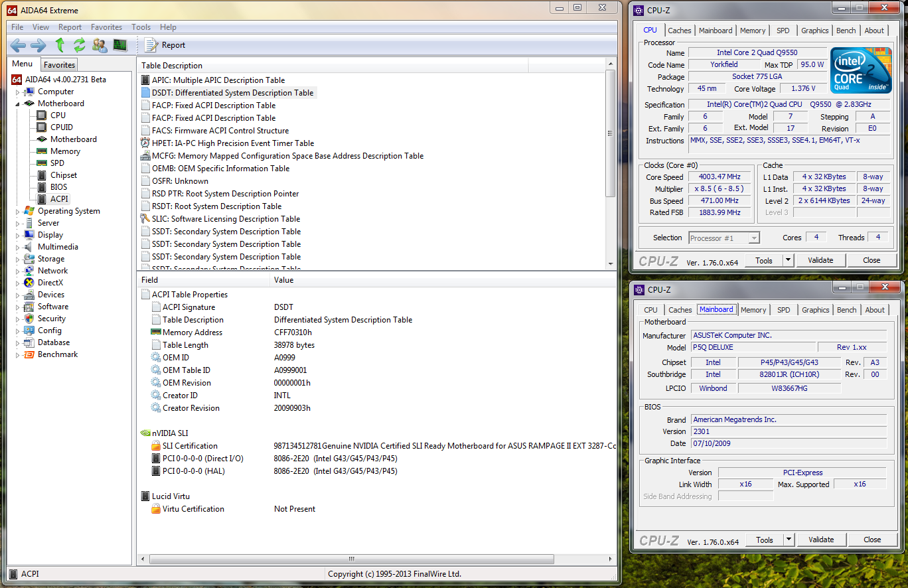
Task: Click the blue Forward arrow in AIDA64 toolbar
Action: click(38, 45)
